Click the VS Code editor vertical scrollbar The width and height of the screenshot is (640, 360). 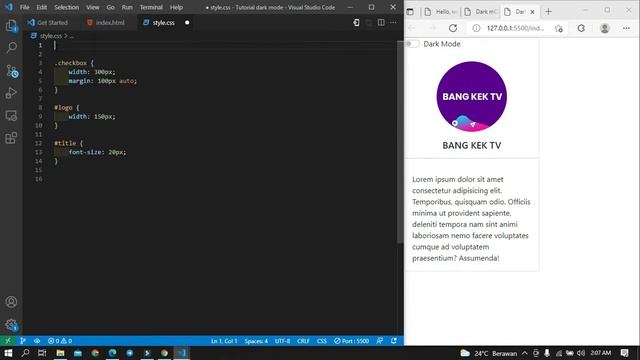[x=400, y=141]
